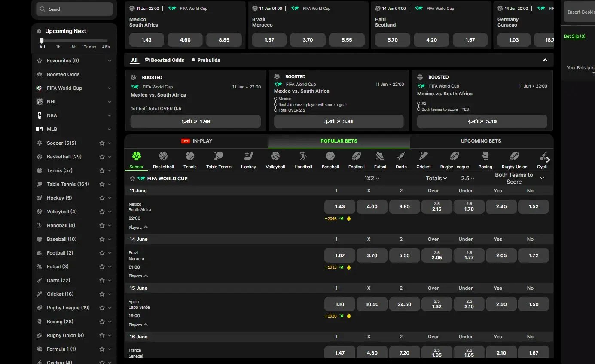Select Baseball in the sports carousel
Screen dimensions: 595x364
(330, 156)
